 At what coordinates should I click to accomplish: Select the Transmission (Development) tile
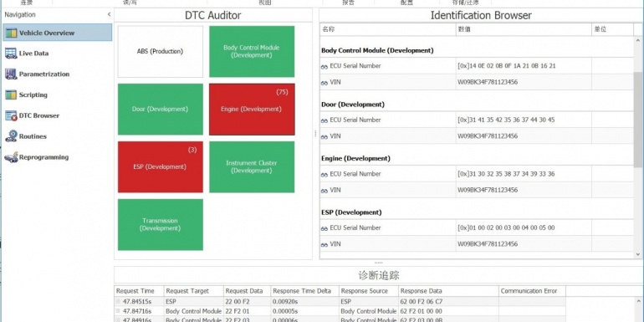161,225
